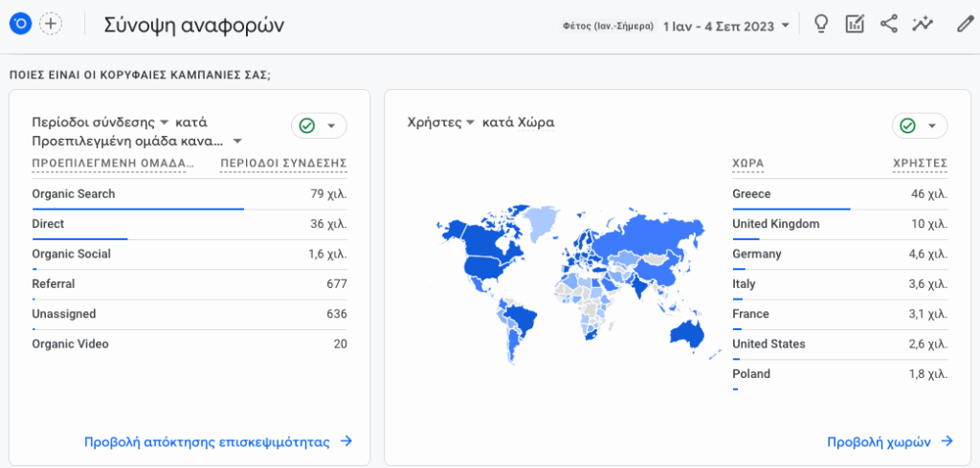Click arrow next to Προβολή χωρών
This screenshot has height=468, width=980.
947,441
